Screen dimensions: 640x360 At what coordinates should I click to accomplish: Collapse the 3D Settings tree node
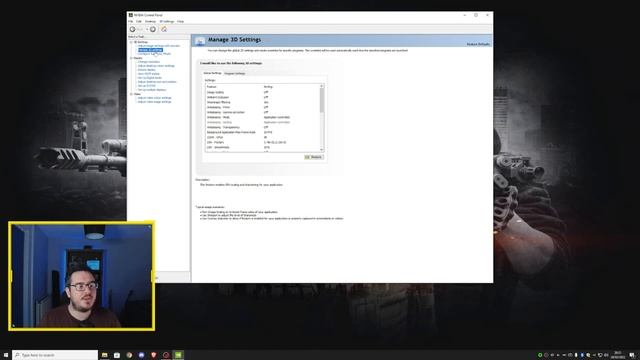click(x=131, y=42)
